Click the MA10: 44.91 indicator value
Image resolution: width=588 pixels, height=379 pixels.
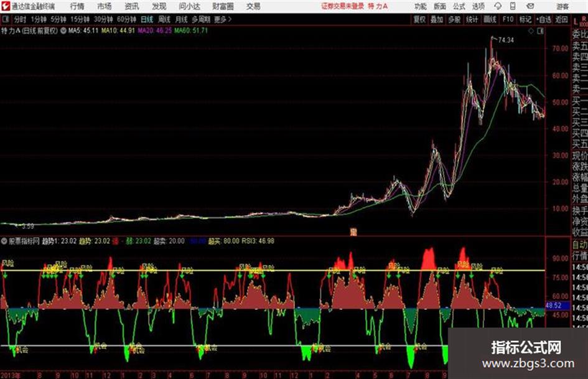[118, 30]
